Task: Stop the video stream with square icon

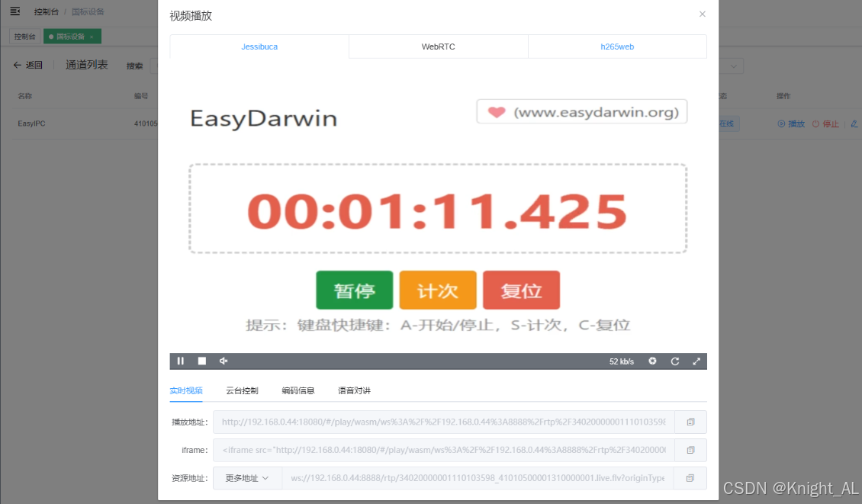Action: click(201, 361)
